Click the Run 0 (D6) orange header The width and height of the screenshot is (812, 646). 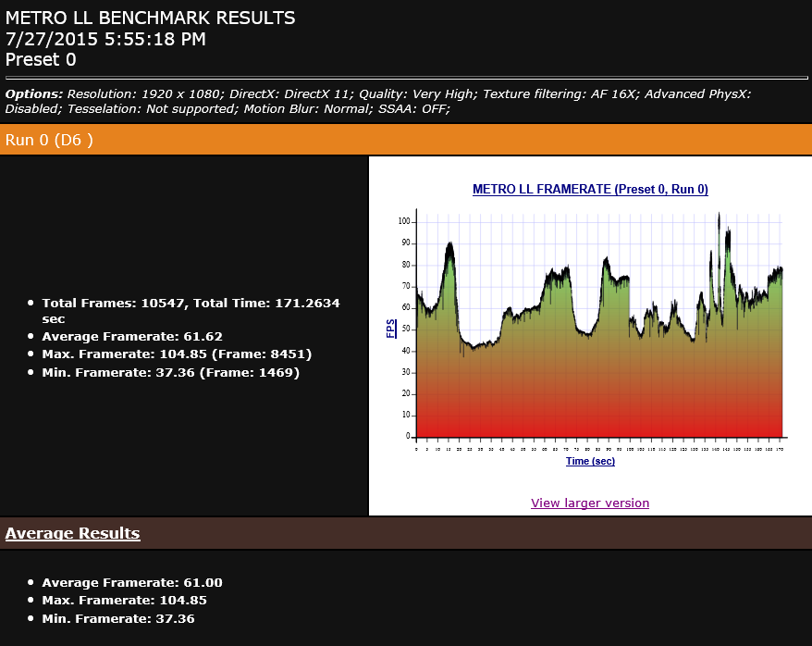(x=406, y=140)
